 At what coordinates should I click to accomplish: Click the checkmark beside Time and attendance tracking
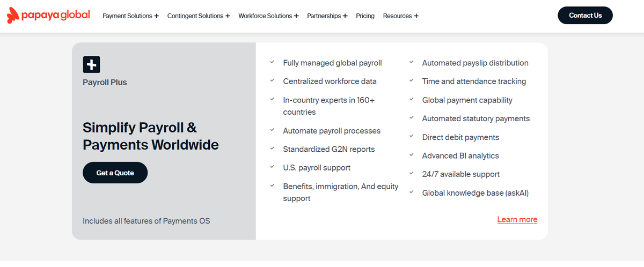coord(412,80)
